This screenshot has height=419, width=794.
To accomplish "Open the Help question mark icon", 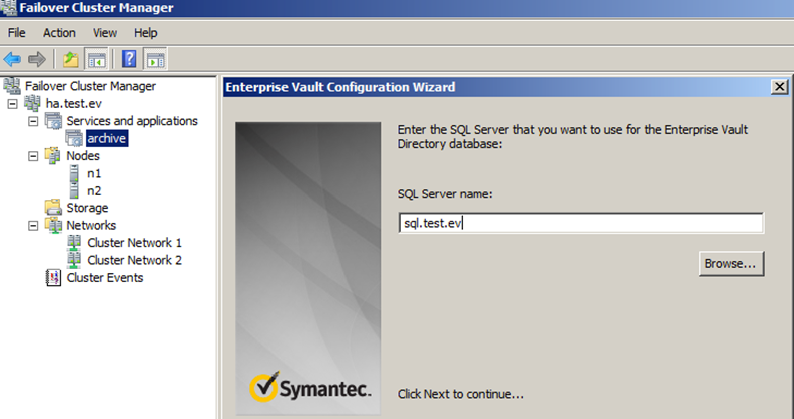I will pos(129,59).
